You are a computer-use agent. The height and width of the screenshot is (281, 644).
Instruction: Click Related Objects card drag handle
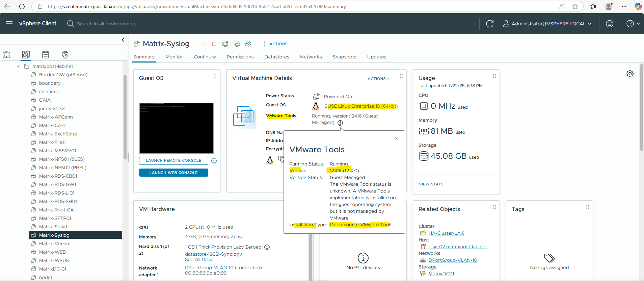point(494,207)
